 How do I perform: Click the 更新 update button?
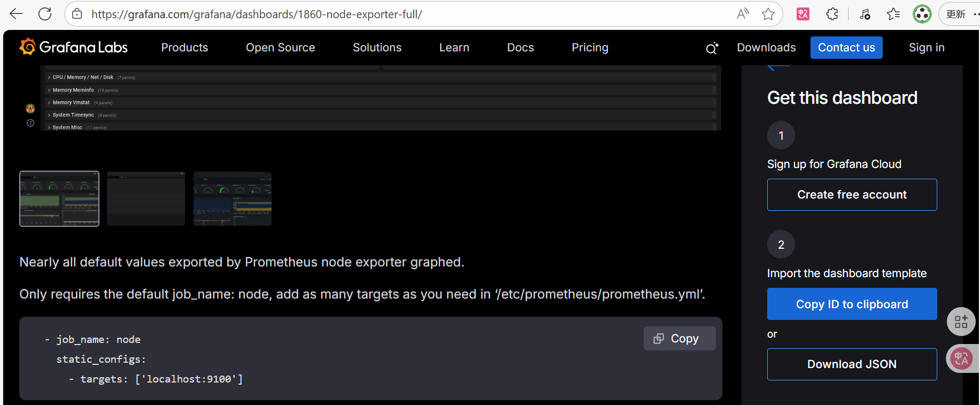click(955, 14)
